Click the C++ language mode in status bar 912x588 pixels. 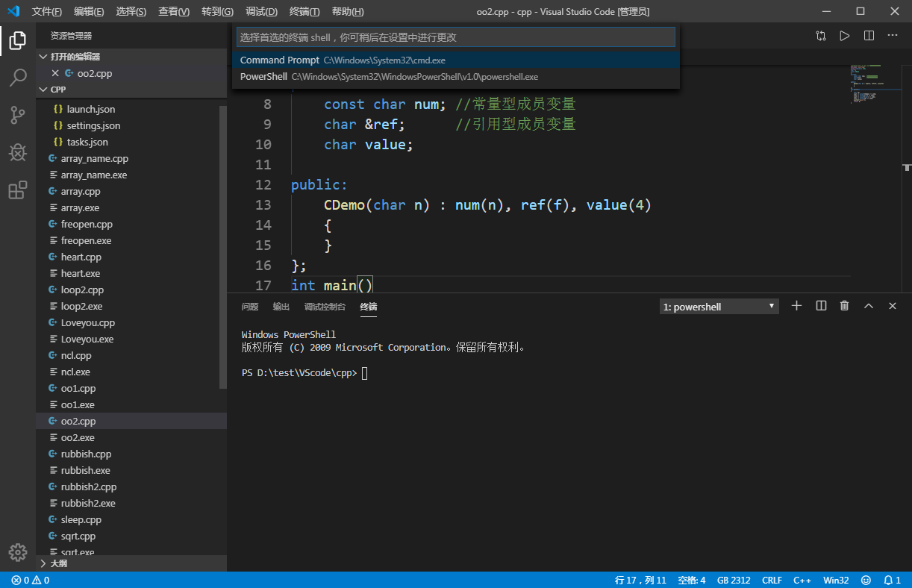802,580
